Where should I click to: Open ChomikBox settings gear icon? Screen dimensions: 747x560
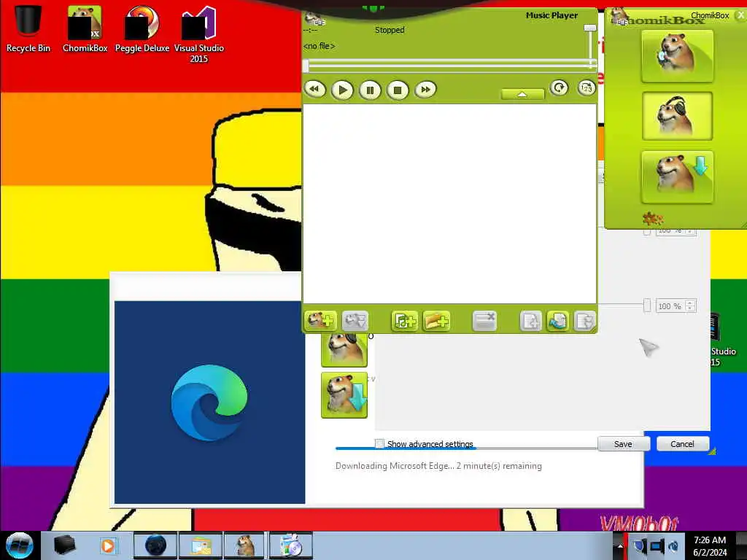pos(652,219)
